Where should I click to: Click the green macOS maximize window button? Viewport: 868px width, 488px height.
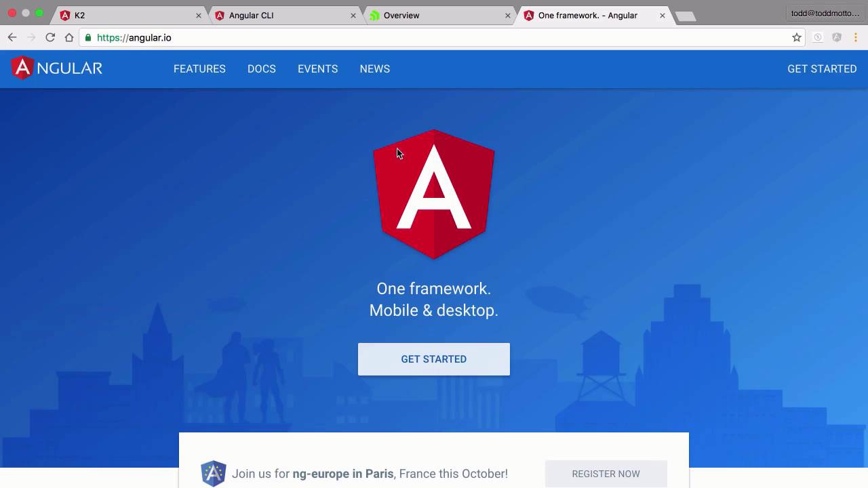tap(39, 13)
